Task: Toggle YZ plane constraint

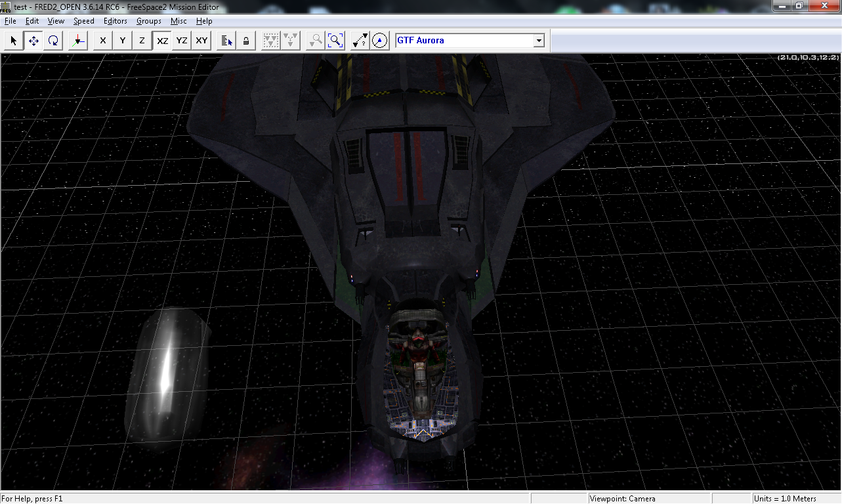Action: (x=182, y=41)
